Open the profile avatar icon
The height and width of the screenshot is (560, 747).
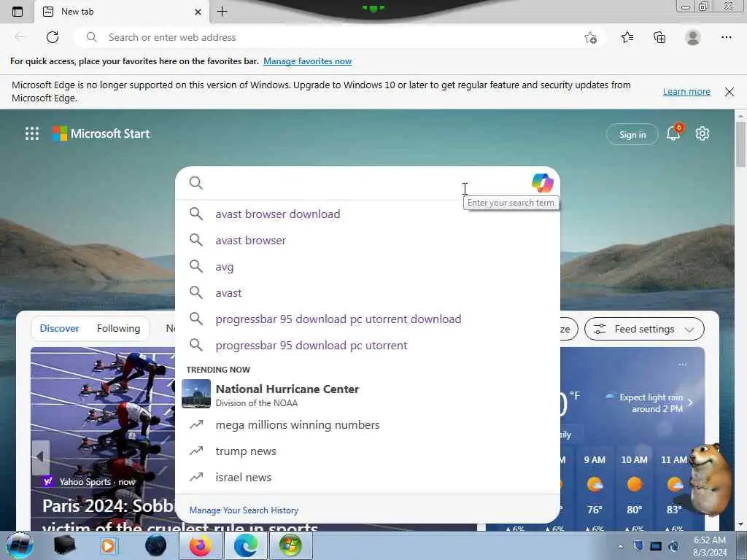click(693, 37)
